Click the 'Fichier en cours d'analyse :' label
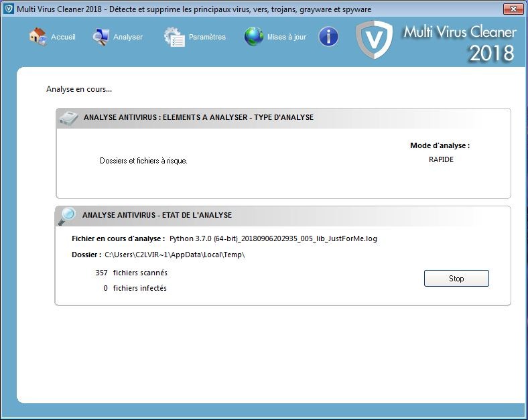This screenshot has width=528, height=420. (118, 238)
